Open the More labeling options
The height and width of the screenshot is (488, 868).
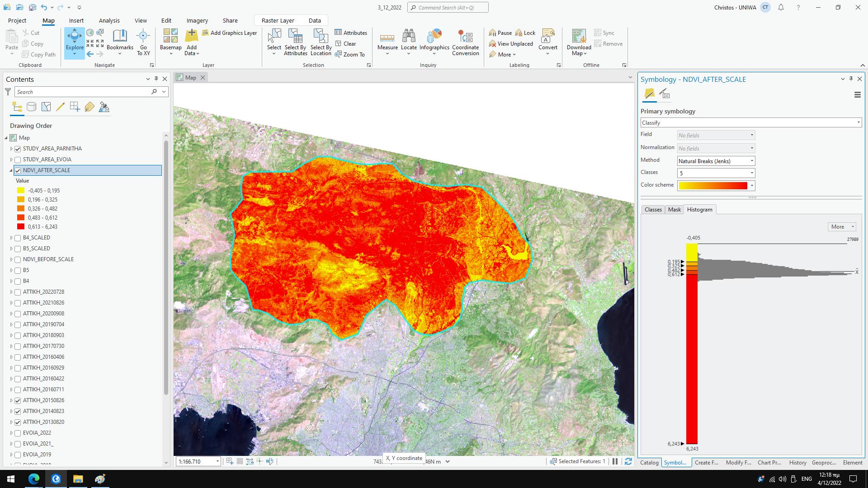[502, 54]
